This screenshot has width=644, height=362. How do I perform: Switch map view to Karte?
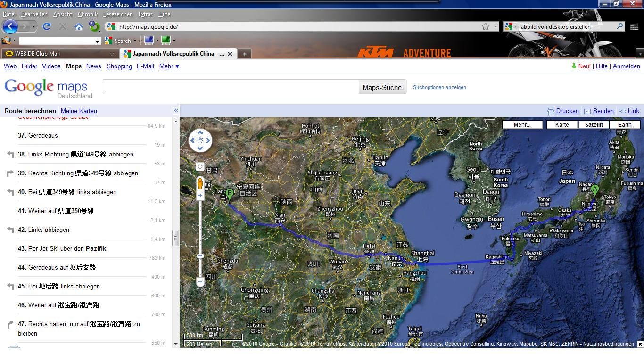coord(562,124)
